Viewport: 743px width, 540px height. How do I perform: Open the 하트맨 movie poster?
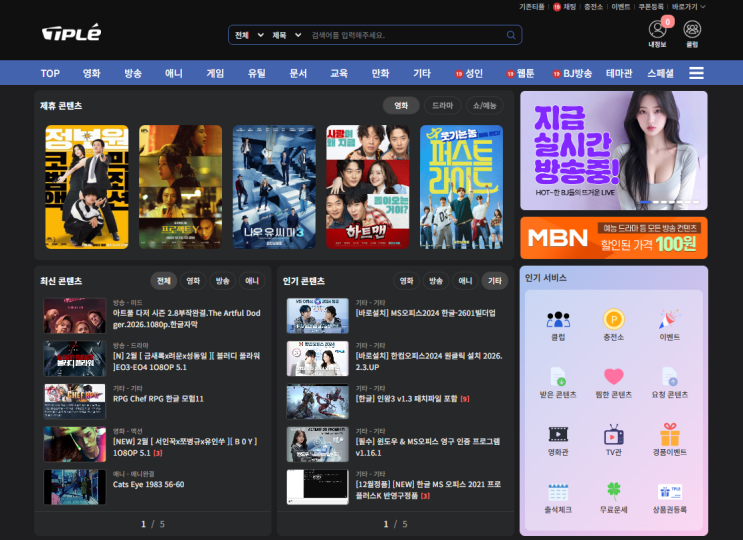[x=368, y=187]
